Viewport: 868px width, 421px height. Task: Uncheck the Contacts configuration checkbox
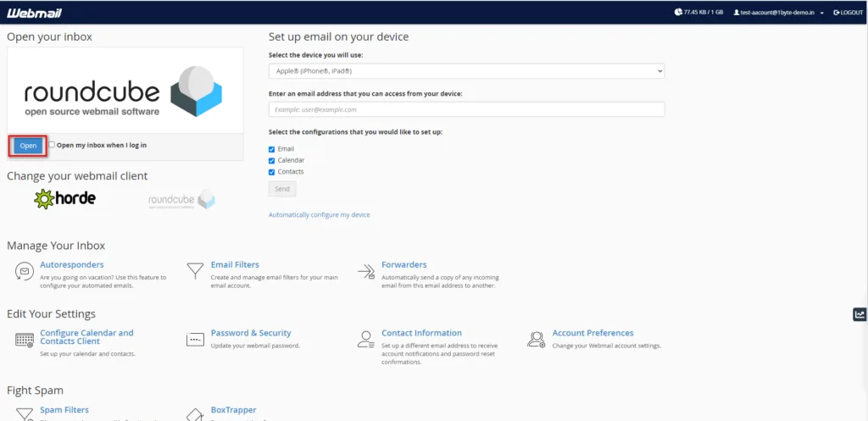pos(271,172)
